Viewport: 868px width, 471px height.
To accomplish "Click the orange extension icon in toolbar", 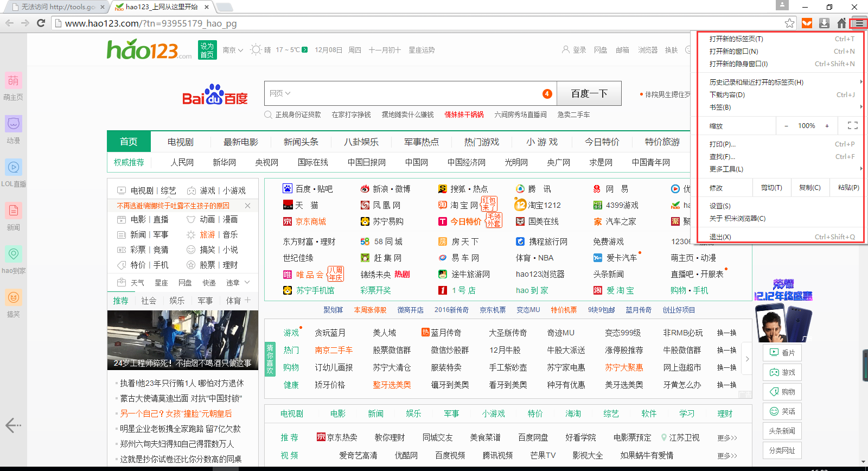I will coord(807,23).
